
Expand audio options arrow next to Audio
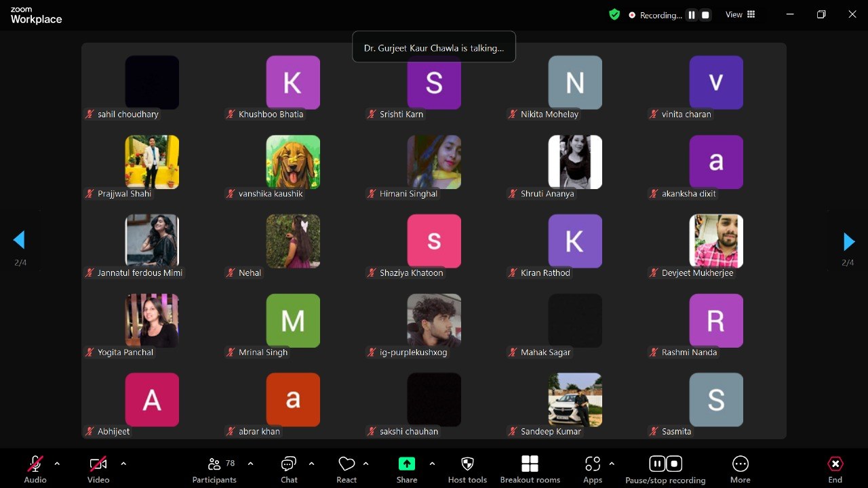tap(57, 464)
